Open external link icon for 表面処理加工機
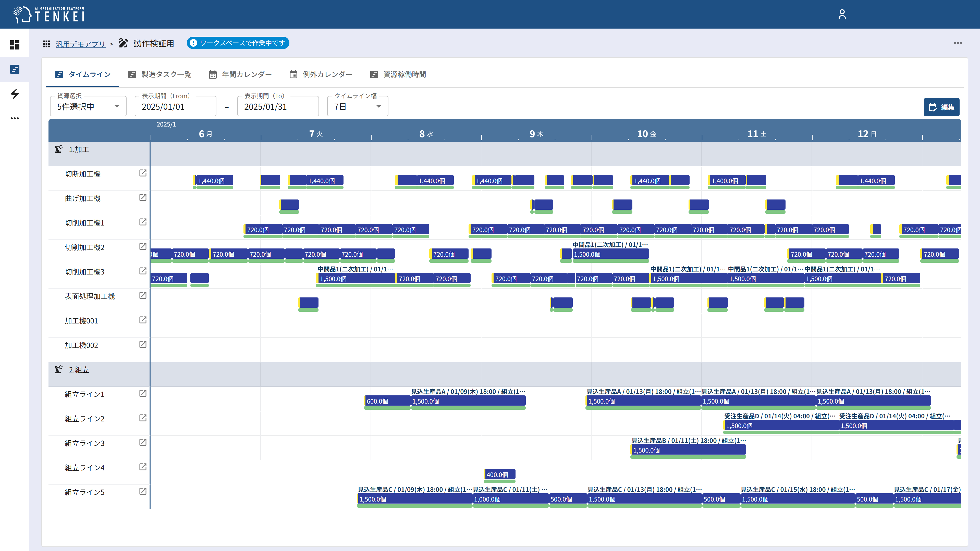The height and width of the screenshot is (551, 980). pos(143,295)
